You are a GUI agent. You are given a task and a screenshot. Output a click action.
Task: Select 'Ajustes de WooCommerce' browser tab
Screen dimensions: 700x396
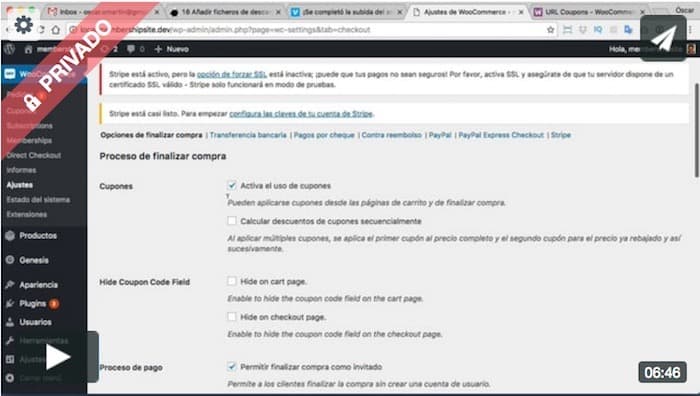coord(468,12)
